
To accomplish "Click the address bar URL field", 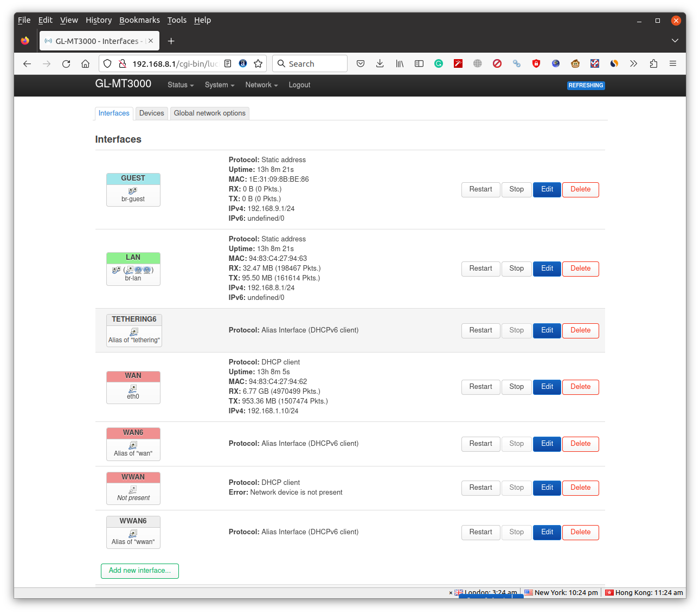I will (x=175, y=63).
